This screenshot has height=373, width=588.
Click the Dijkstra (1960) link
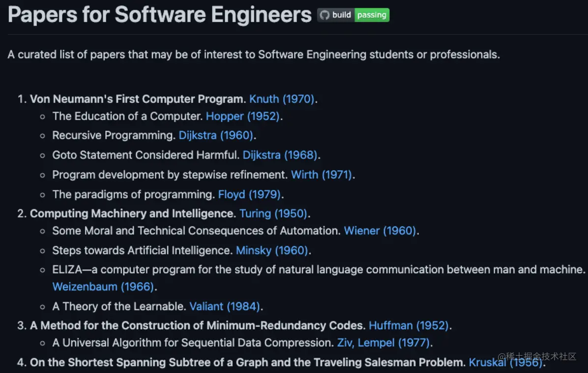[x=216, y=135]
